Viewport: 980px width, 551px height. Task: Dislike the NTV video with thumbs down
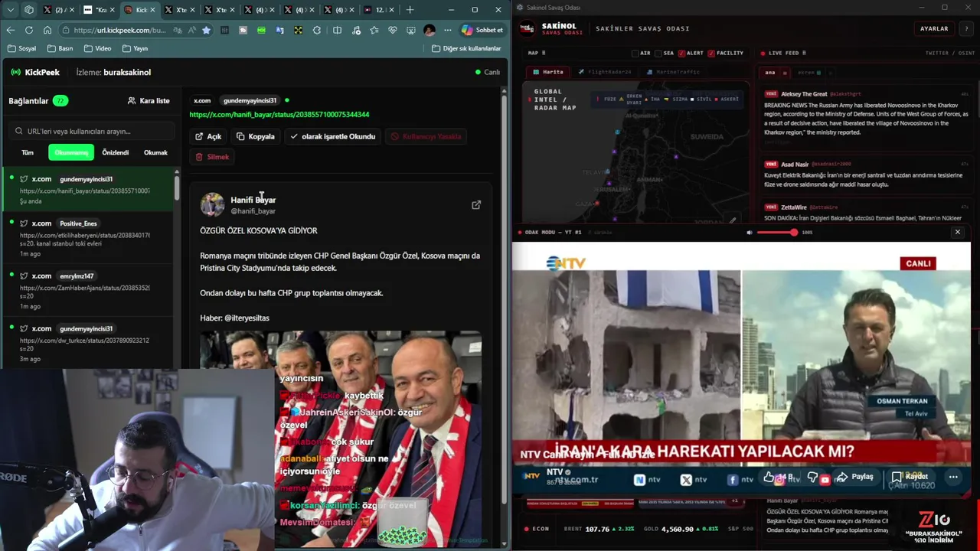click(x=813, y=477)
